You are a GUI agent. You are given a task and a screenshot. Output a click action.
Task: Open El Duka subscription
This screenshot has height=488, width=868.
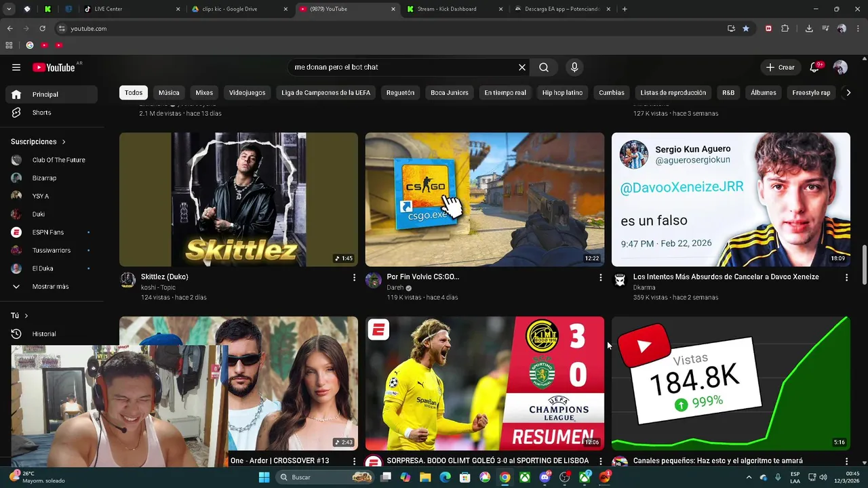pyautogui.click(x=53, y=268)
